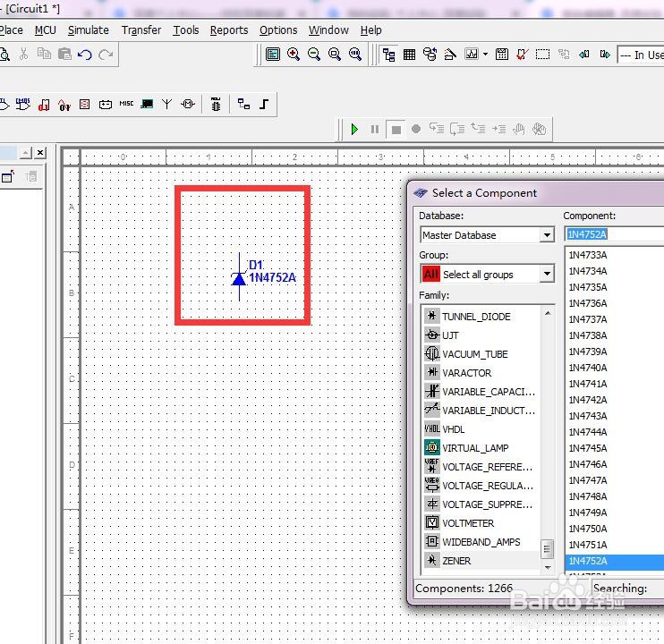Open the Group Select all groups dropdown
664x644 pixels.
coord(547,275)
